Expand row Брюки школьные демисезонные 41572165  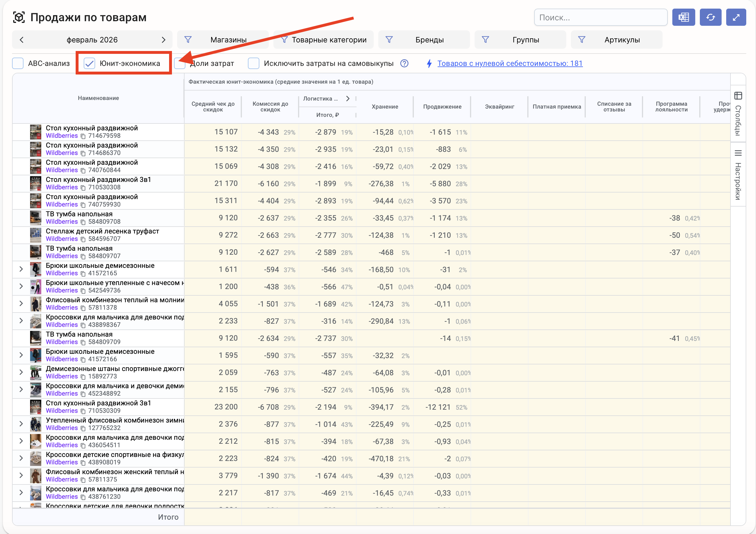(x=21, y=269)
